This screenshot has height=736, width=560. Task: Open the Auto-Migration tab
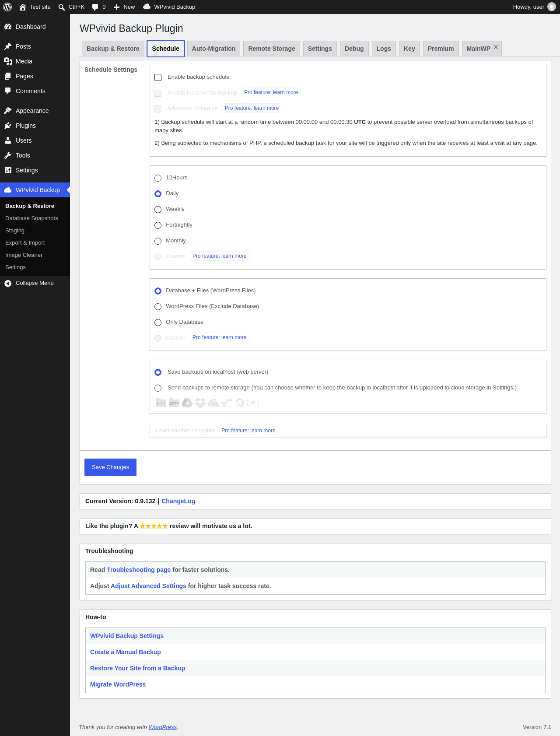click(213, 49)
